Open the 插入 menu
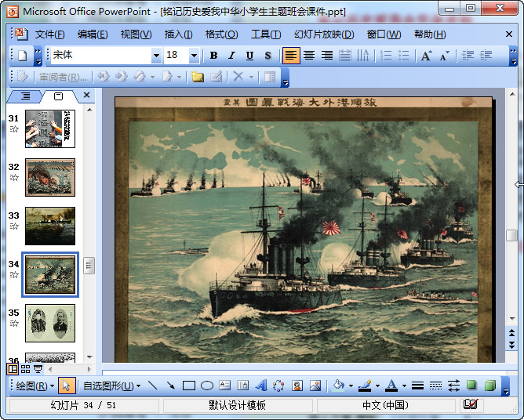Screen dimensions: 524x420 [178, 34]
